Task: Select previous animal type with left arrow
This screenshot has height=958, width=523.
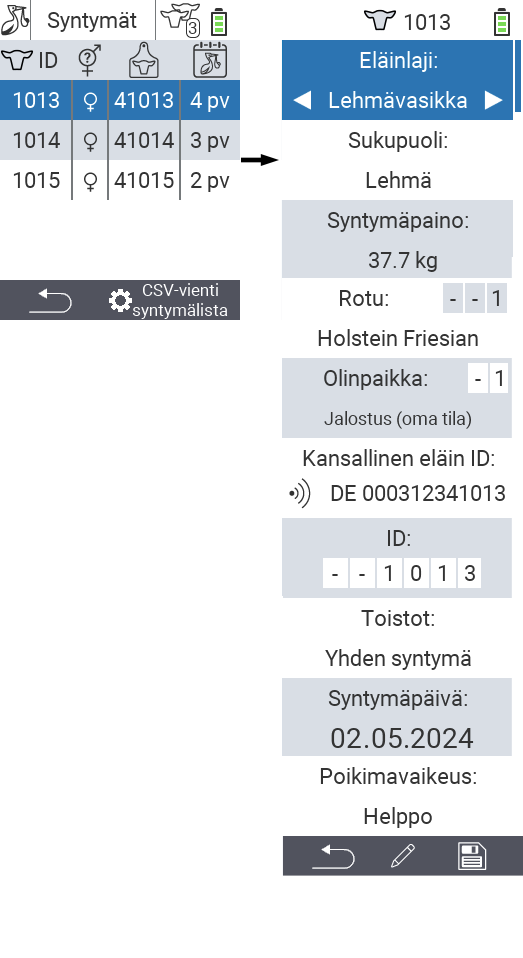Action: coord(302,100)
